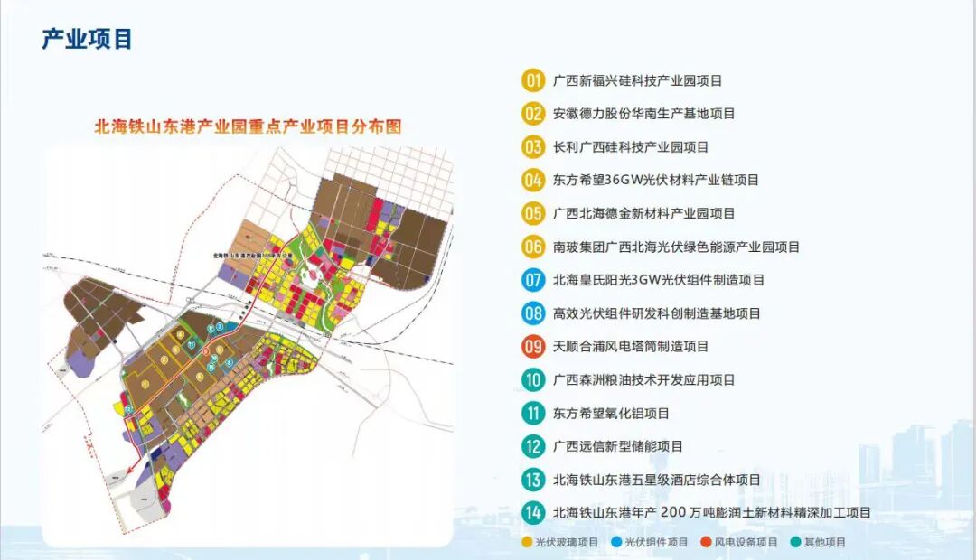This screenshot has height=560, width=976.
Task: Click the text 北海铁山东港年产200万吨膨润土新材料精深加工项目
Action: click(712, 513)
